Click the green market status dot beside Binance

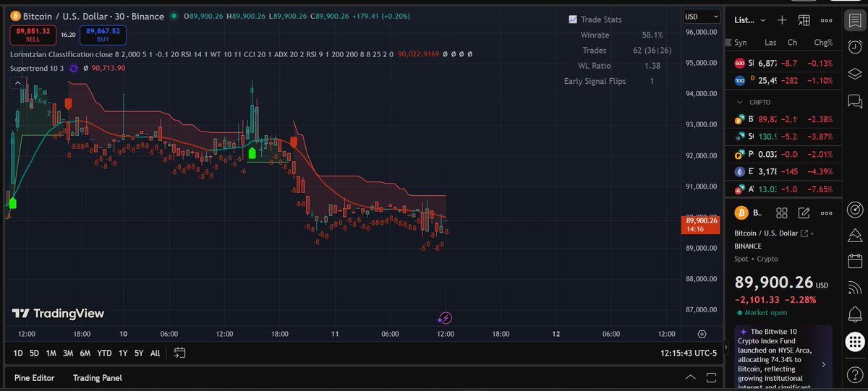(x=176, y=16)
